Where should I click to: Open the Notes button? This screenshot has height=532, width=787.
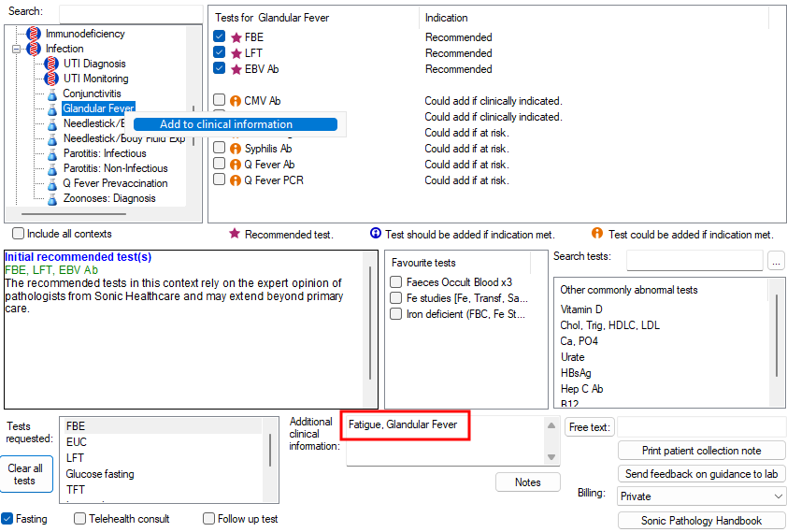point(528,482)
